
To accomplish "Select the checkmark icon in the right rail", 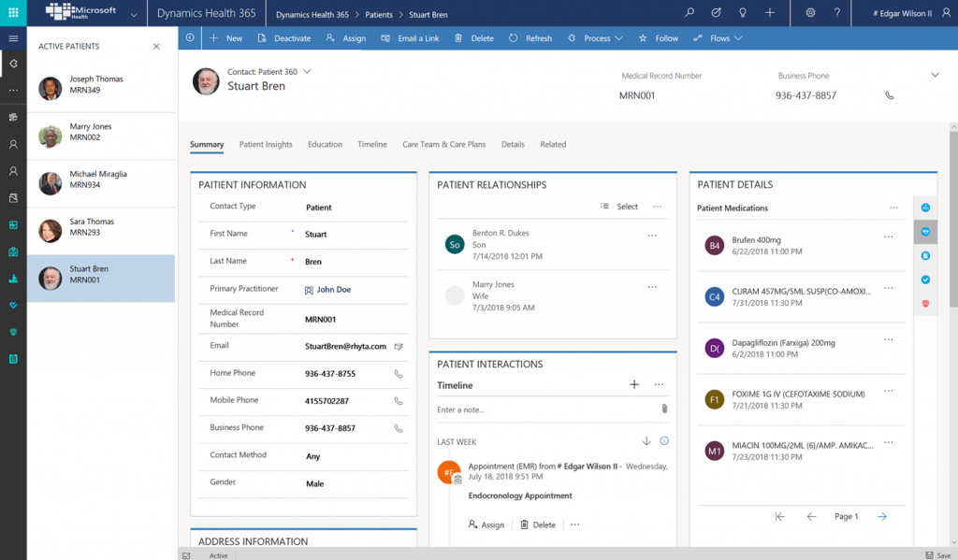I will click(x=925, y=280).
